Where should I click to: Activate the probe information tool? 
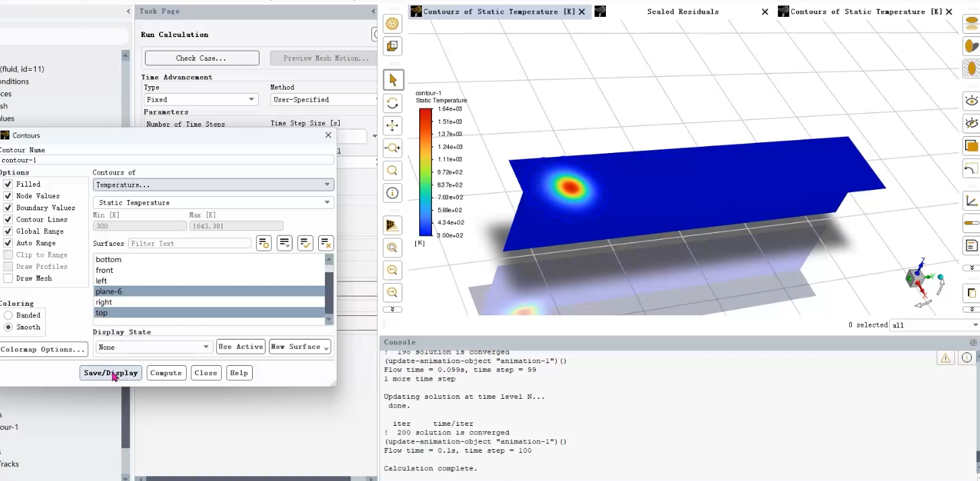tap(393, 193)
